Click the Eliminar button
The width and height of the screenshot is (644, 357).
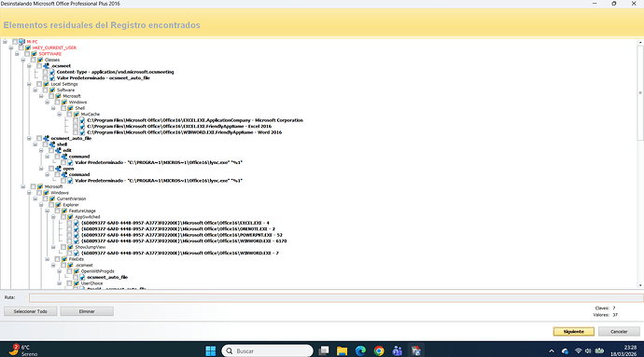[87, 311]
